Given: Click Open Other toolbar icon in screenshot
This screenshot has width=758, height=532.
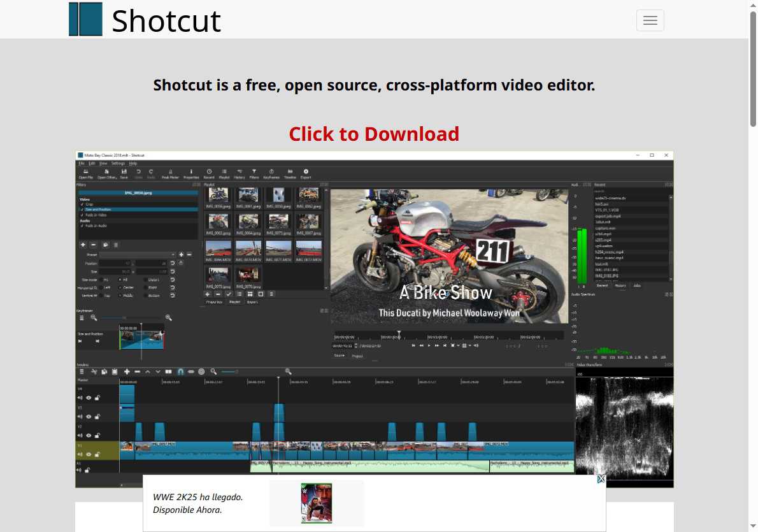Looking at the screenshot, I should (x=106, y=174).
